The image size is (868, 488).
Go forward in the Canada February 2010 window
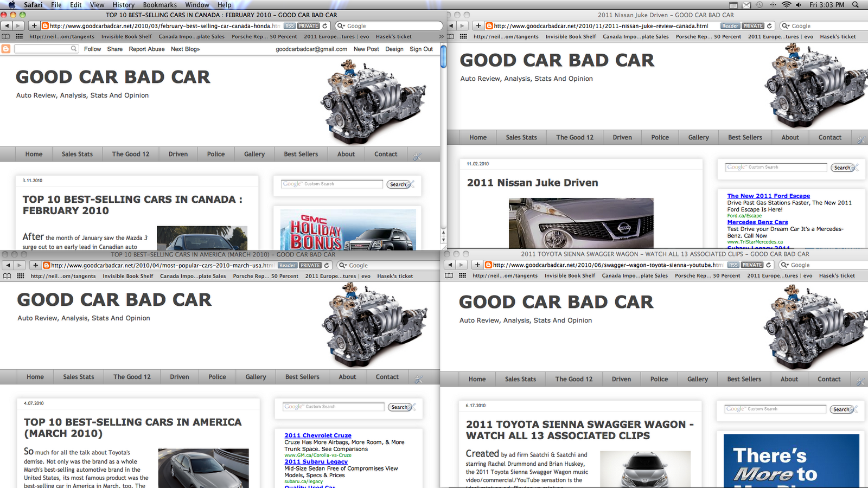coord(19,25)
